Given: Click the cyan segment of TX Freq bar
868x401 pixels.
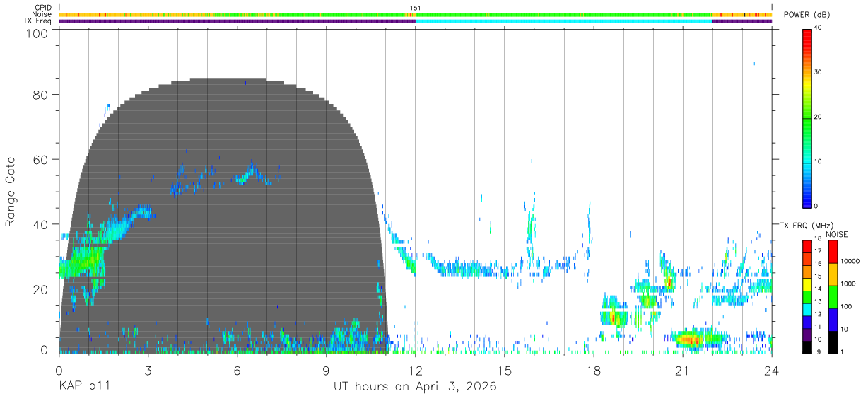Looking at the screenshot, I should pyautogui.click(x=564, y=21).
